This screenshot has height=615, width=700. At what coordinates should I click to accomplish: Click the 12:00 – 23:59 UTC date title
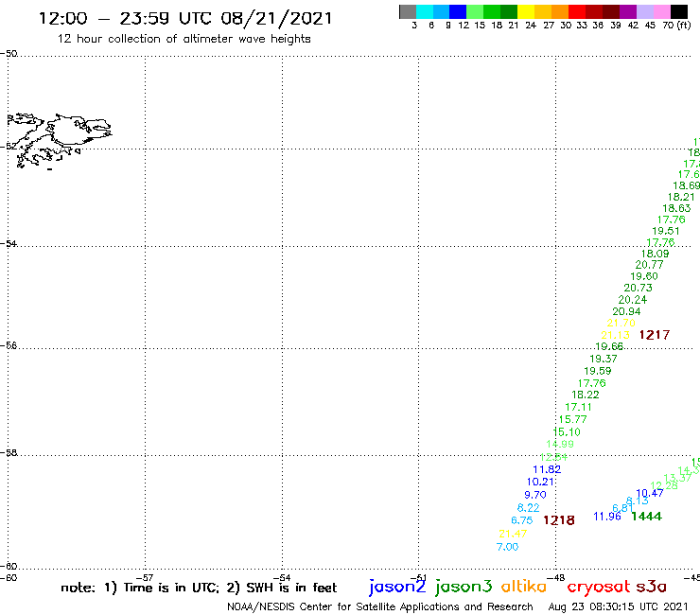coord(185,19)
